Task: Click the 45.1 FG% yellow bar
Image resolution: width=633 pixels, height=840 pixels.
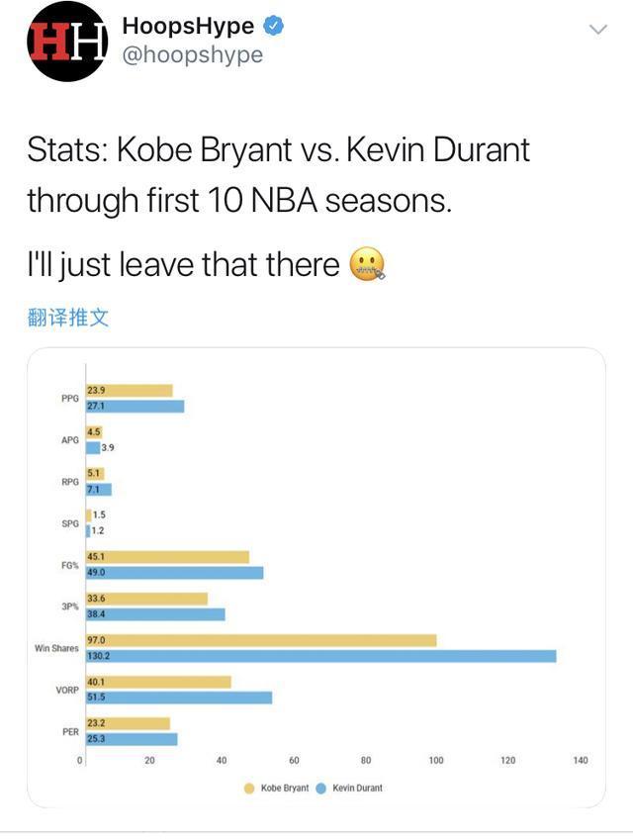Action: click(x=167, y=557)
